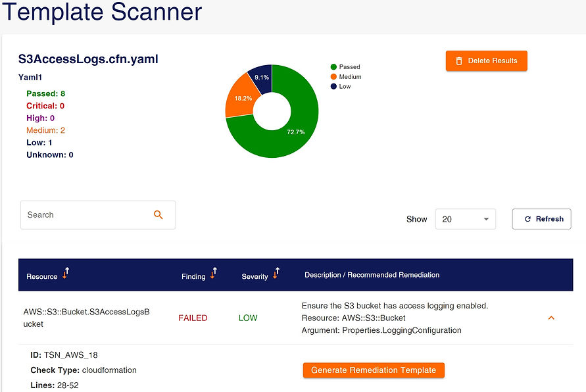Sort by Finding column arrows
Screen dimensions: 586x392
coord(213,273)
